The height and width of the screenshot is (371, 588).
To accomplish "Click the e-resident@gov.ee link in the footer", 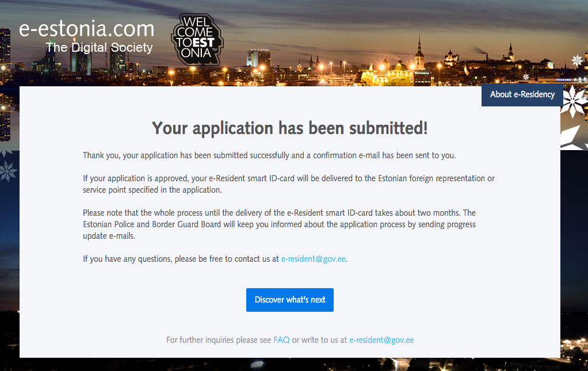I will click(381, 340).
